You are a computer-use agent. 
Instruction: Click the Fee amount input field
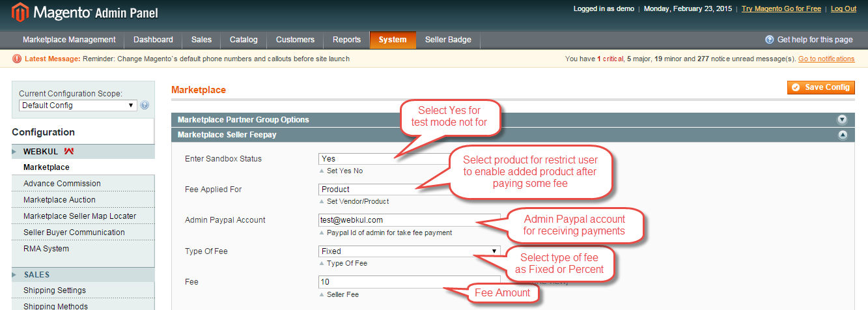point(410,282)
